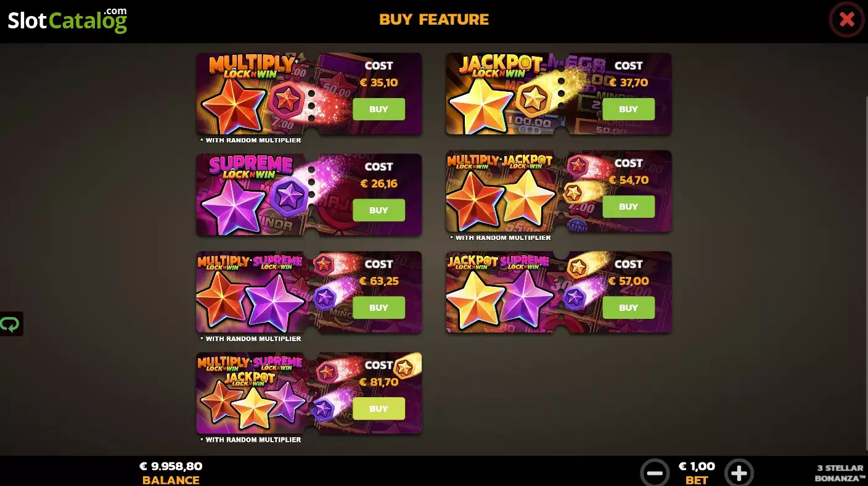Buy the Multiply + Jackpot combo for €54,70
The height and width of the screenshot is (486, 868).
tap(628, 207)
